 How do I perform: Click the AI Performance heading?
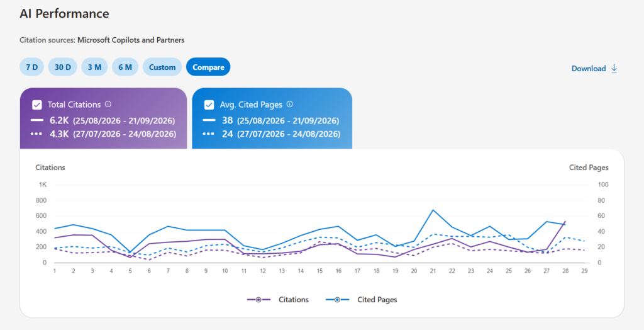tap(65, 14)
